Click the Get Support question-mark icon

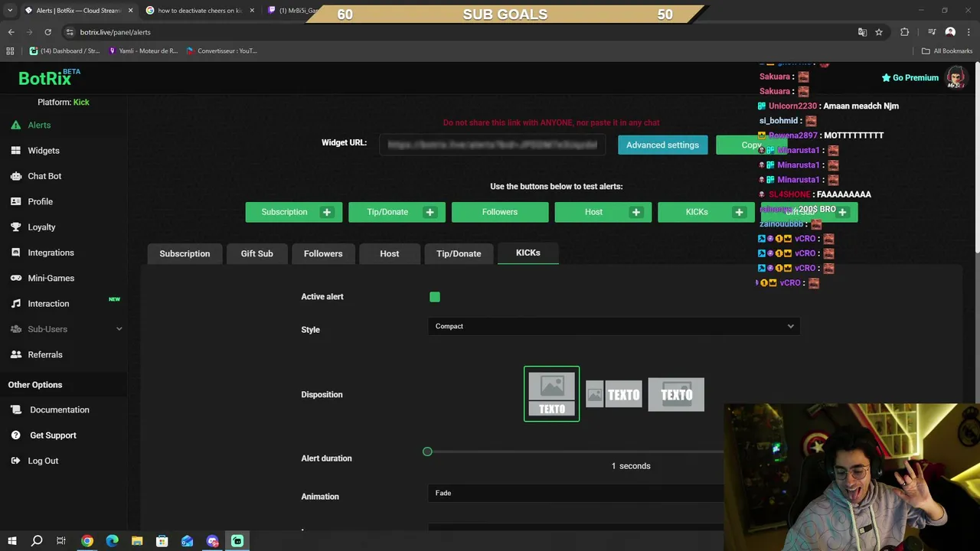pos(15,435)
